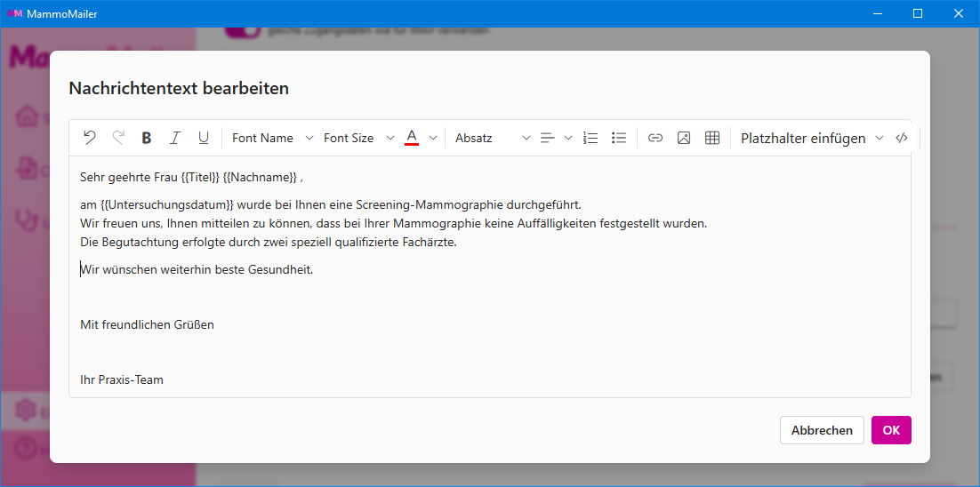This screenshot has height=487, width=980.
Task: Open the Font Size dropdown
Action: (x=358, y=138)
